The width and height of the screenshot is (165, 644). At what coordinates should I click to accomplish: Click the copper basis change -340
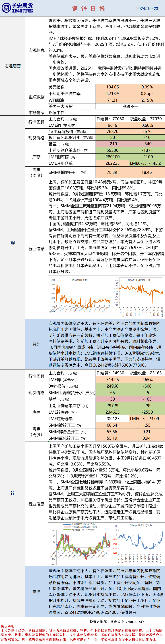pyautogui.click(x=147, y=144)
